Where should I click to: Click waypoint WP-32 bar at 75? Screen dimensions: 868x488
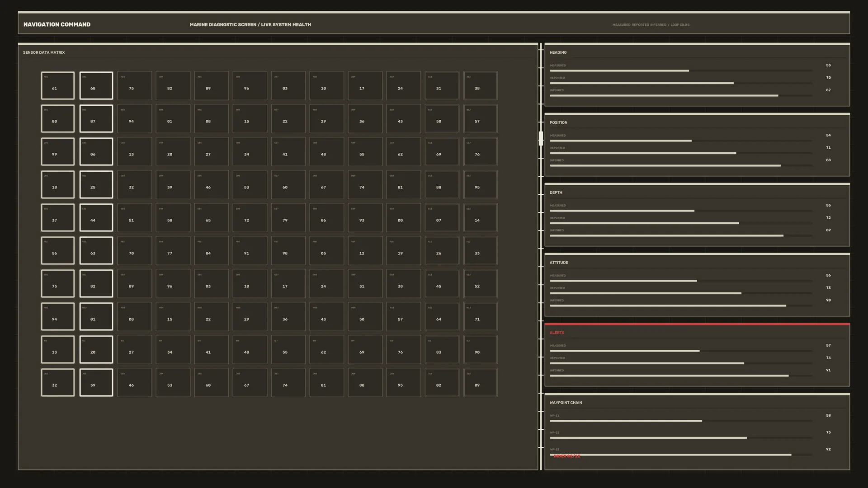click(x=681, y=438)
